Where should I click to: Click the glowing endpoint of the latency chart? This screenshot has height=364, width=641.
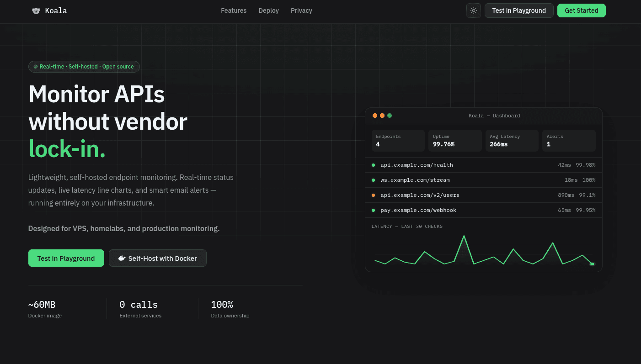(592, 264)
